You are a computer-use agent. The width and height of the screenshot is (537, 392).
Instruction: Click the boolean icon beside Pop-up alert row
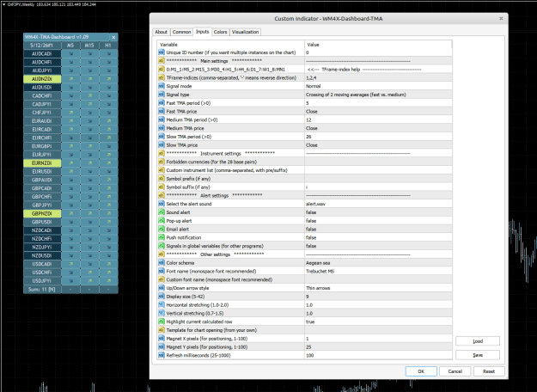pos(162,221)
